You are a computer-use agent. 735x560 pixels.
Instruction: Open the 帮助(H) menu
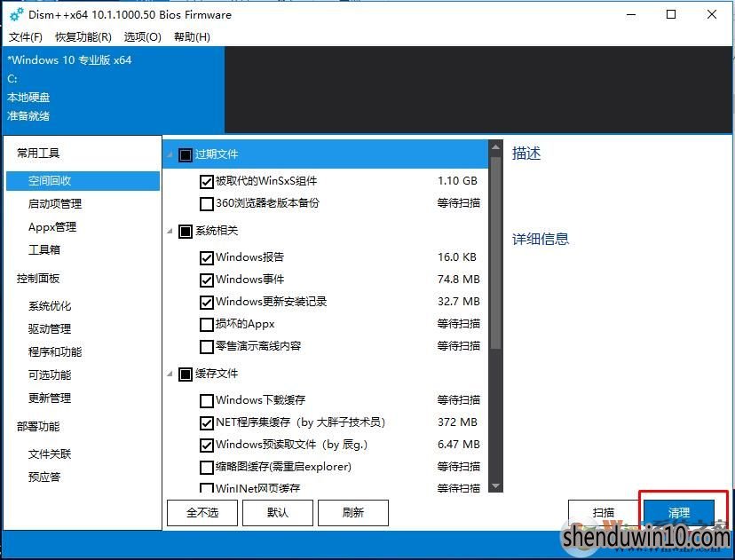pos(192,37)
